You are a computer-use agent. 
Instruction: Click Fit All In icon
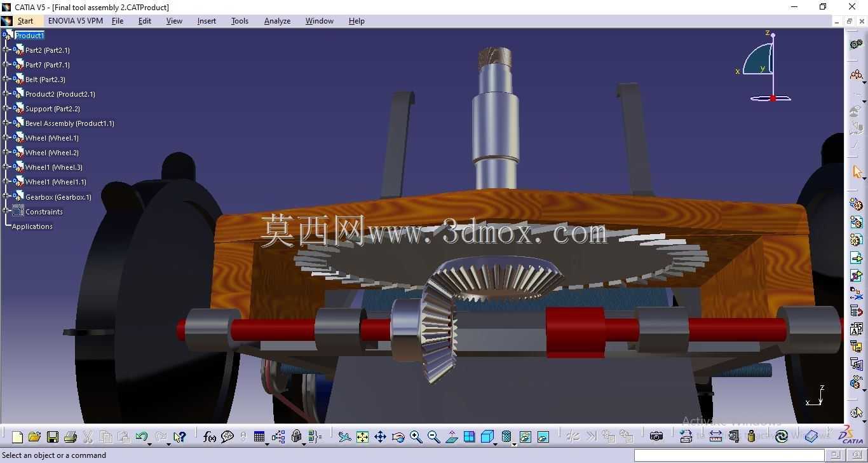point(362,437)
